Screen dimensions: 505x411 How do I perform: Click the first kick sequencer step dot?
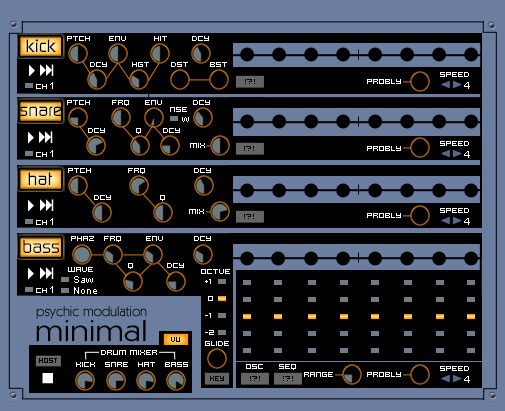click(x=247, y=55)
